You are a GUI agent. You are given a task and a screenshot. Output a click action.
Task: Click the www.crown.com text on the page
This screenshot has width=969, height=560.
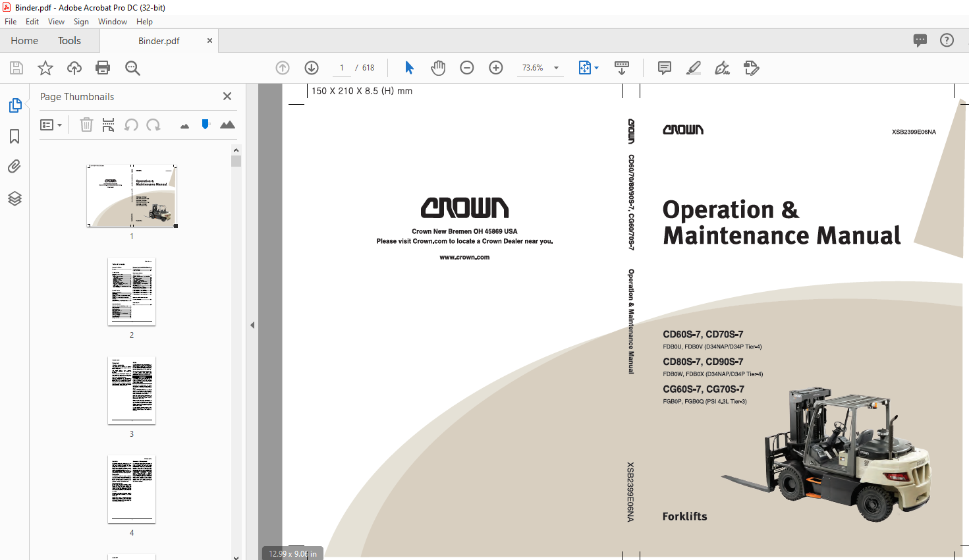(464, 258)
